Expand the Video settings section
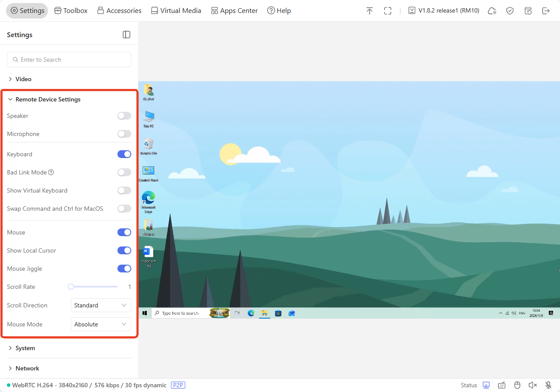The width and height of the screenshot is (560, 392). click(x=23, y=79)
